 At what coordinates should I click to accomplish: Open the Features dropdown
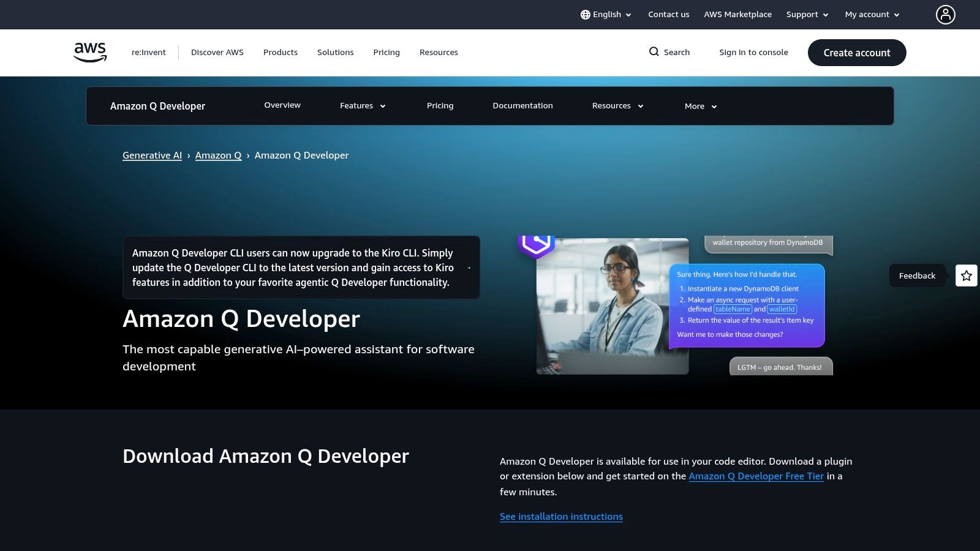pos(362,105)
